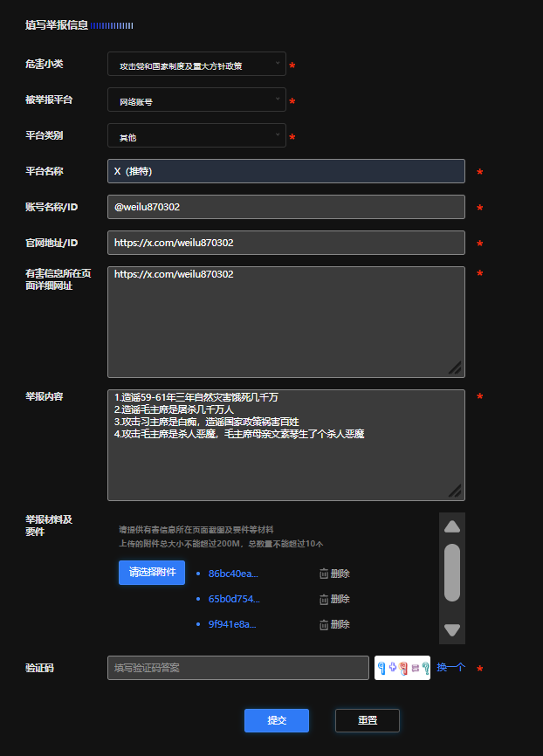Click the resize handle of 举报内容 textarea
Screen dimensions: 543x756
click(455, 491)
